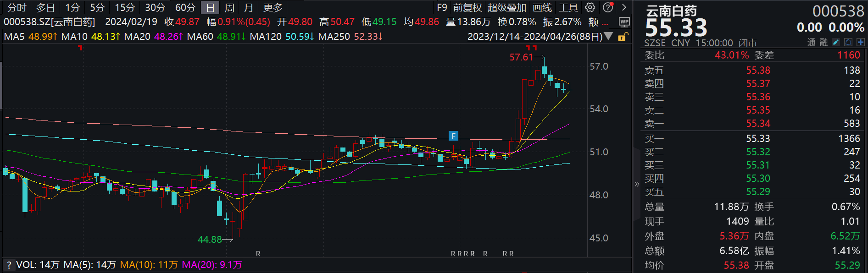Open the 更多 more periods dropdown

tap(273, 8)
